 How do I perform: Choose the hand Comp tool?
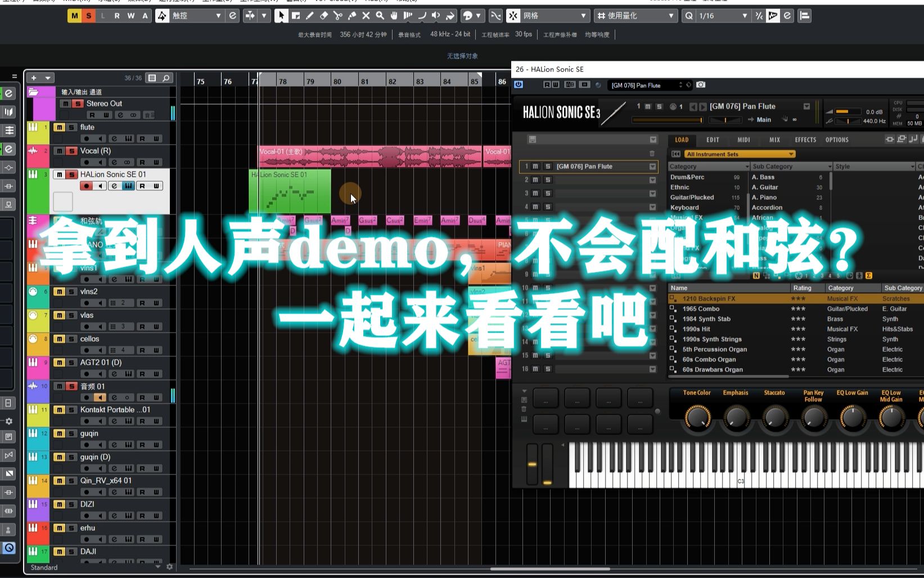coord(394,16)
